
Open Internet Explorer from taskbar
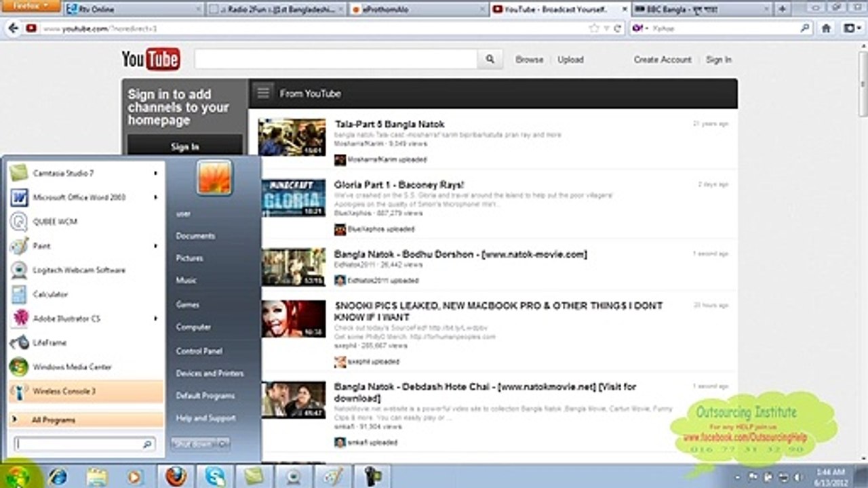58,476
